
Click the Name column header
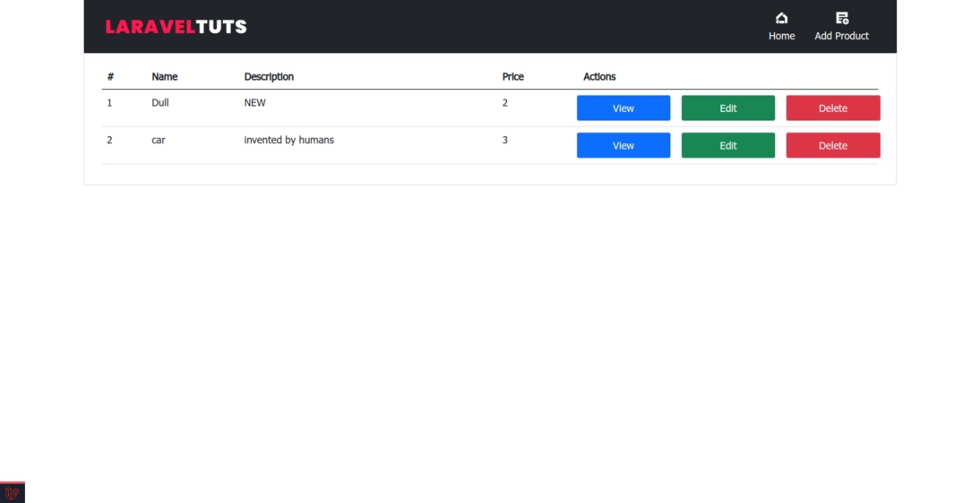pyautogui.click(x=164, y=77)
